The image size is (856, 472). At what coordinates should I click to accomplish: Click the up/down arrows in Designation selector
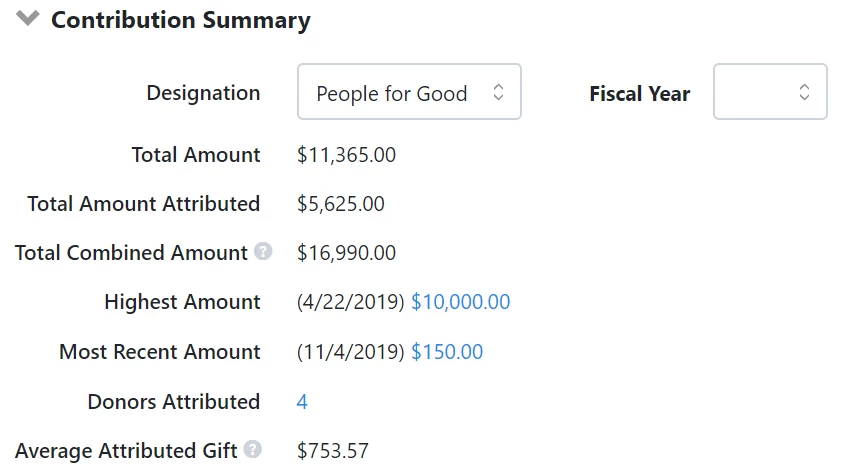coord(498,92)
